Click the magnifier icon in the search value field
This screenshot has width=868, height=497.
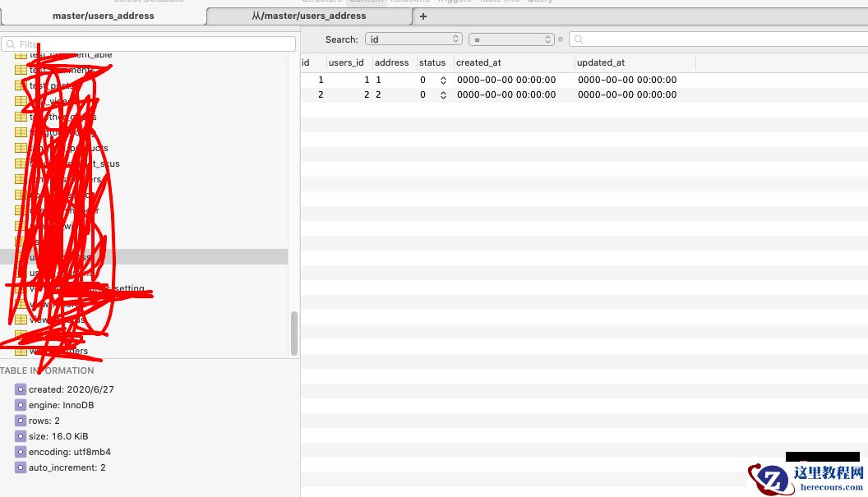(579, 39)
